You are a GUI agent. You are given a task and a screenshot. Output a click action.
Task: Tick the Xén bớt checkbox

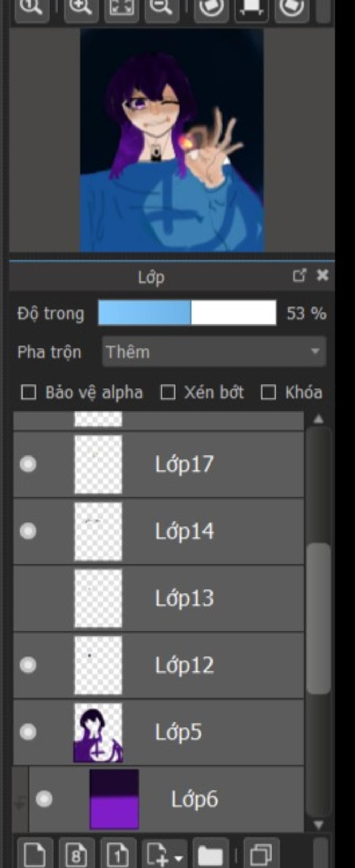tap(167, 393)
